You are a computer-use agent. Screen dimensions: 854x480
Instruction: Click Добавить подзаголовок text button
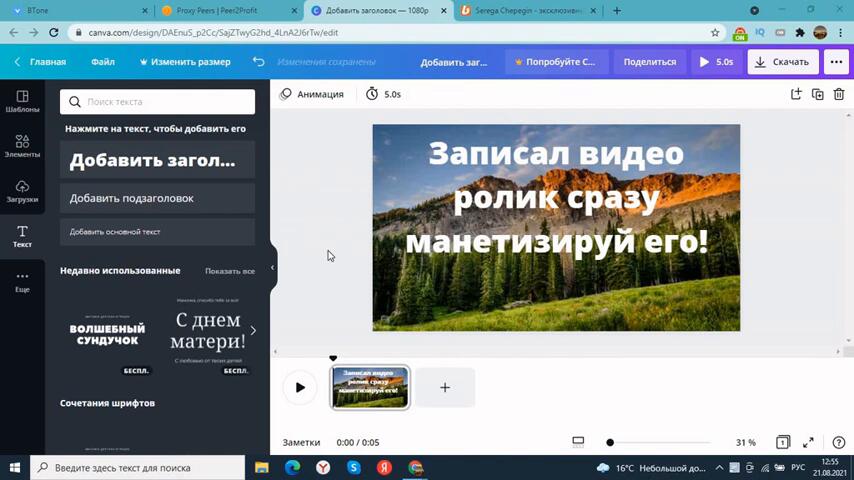pos(157,198)
